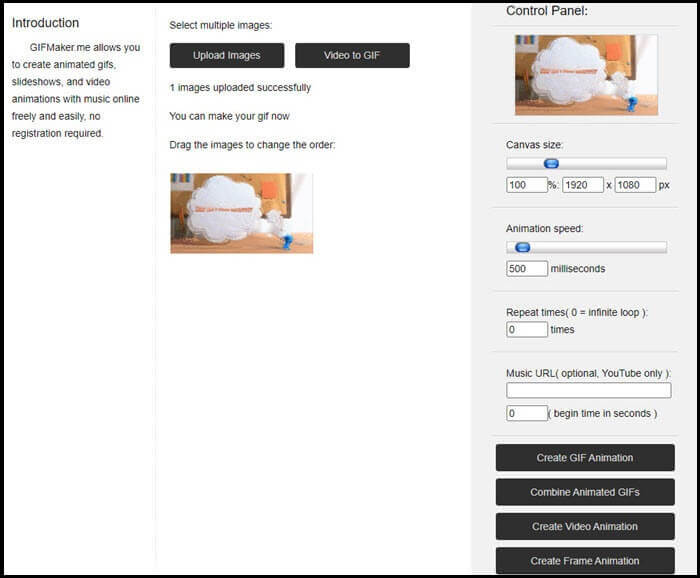Click the Create Frame Animation button
Image resolution: width=700 pixels, height=578 pixels.
pos(585,560)
